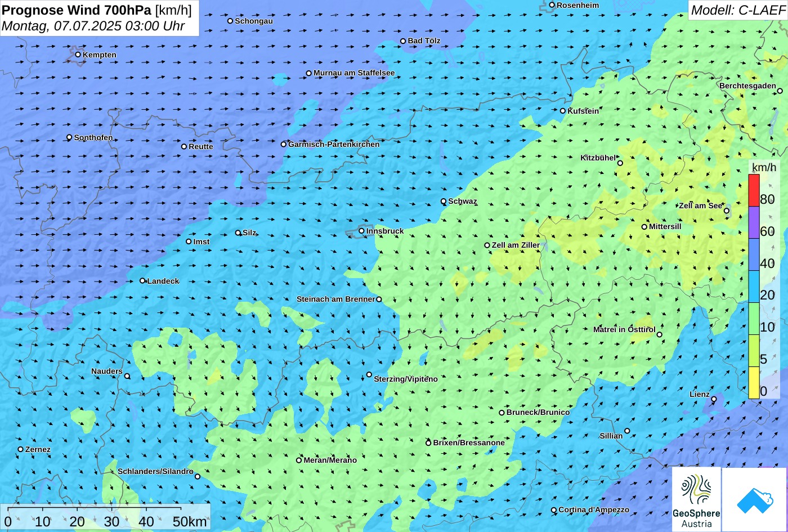Click the Imst marker dot
788x532 pixels.
(x=189, y=242)
